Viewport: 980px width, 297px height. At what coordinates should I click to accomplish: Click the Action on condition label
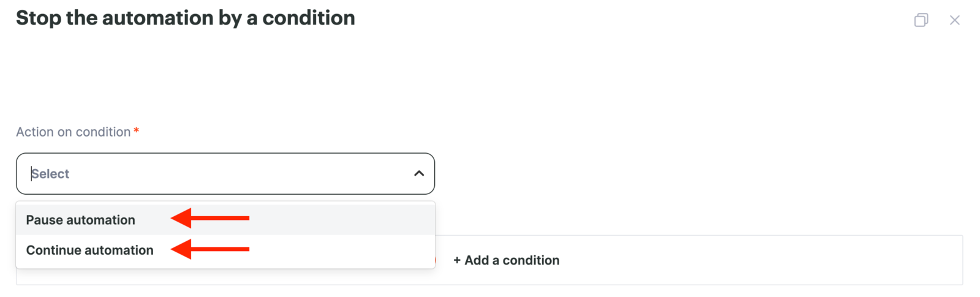(73, 132)
